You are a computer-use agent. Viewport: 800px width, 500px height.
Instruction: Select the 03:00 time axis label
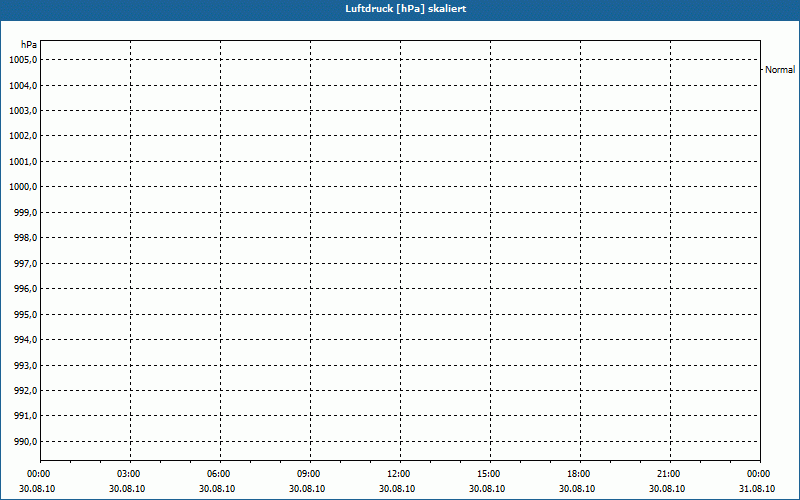coord(128,474)
